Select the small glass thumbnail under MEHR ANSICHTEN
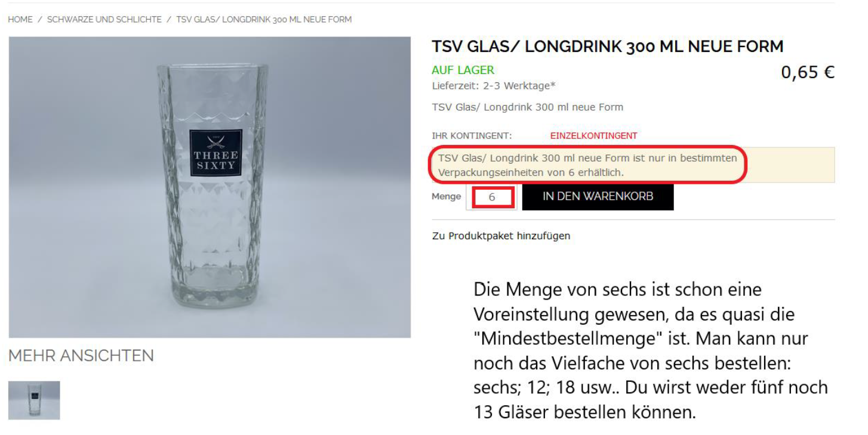 click(x=34, y=400)
